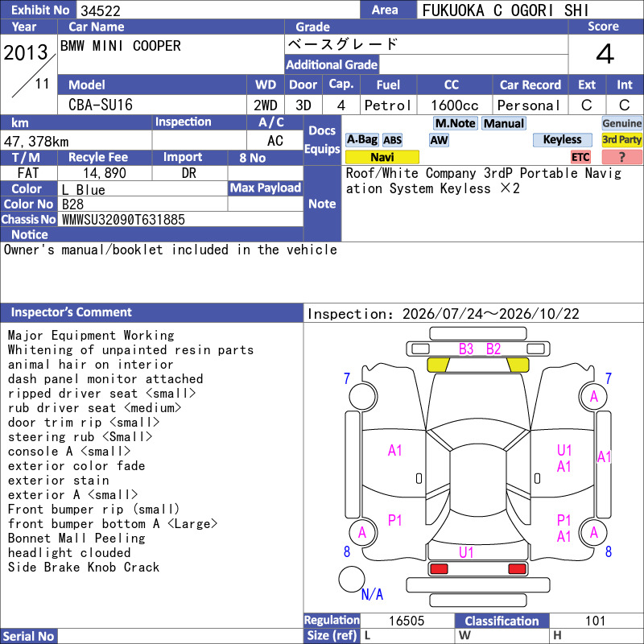Click the comment 'Major Equipment Working'
This screenshot has height=644, width=644.
point(91,336)
